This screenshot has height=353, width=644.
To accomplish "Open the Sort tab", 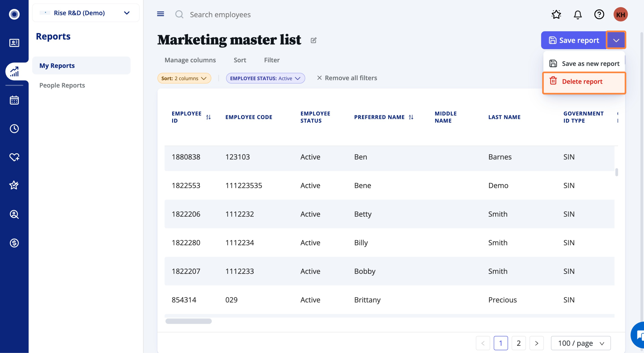I will click(240, 60).
